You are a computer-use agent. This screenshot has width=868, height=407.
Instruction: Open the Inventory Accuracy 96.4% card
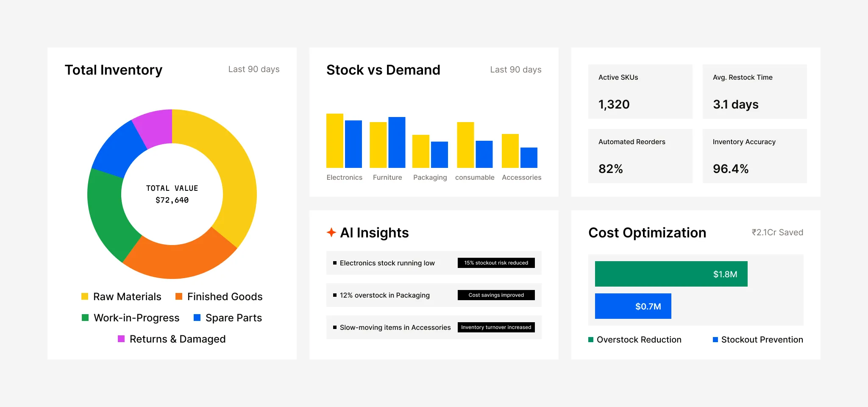click(755, 156)
